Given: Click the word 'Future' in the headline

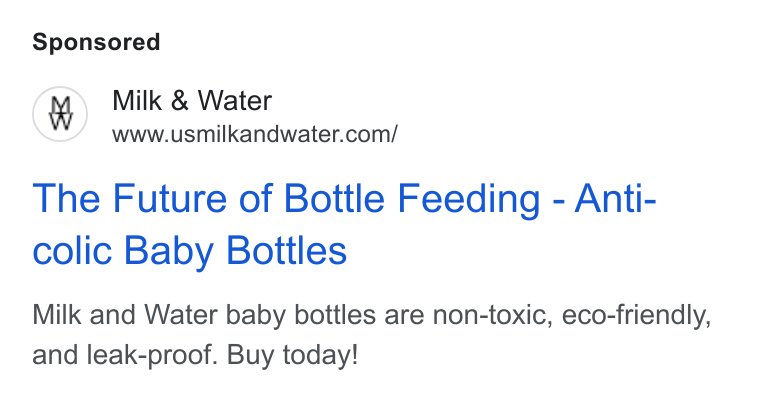Looking at the screenshot, I should click(x=170, y=198).
